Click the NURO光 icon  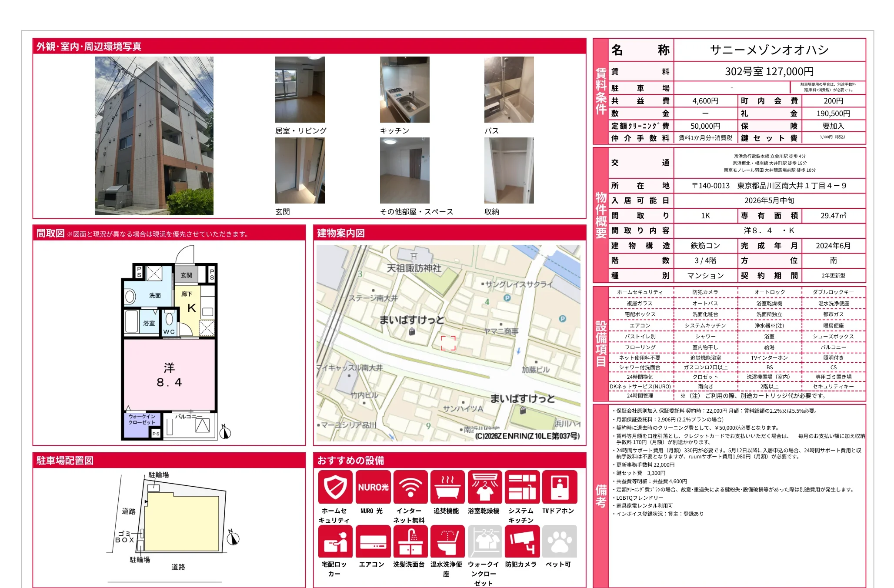[373, 487]
